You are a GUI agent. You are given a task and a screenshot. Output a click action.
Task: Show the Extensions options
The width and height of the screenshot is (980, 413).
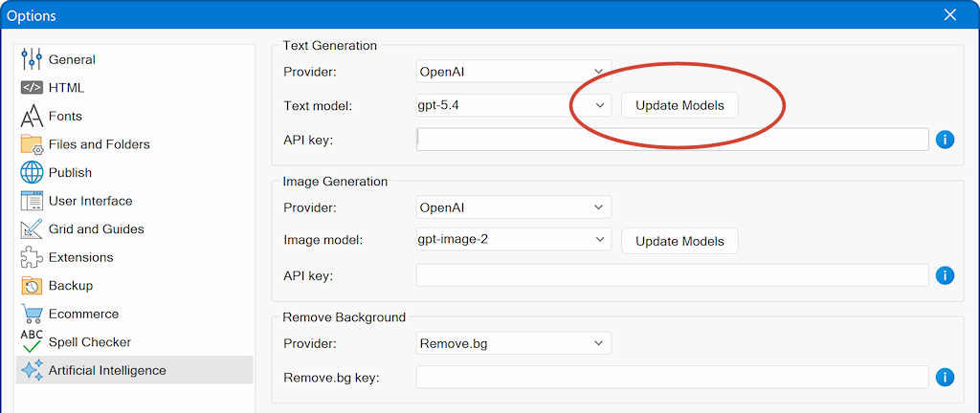tap(134, 257)
